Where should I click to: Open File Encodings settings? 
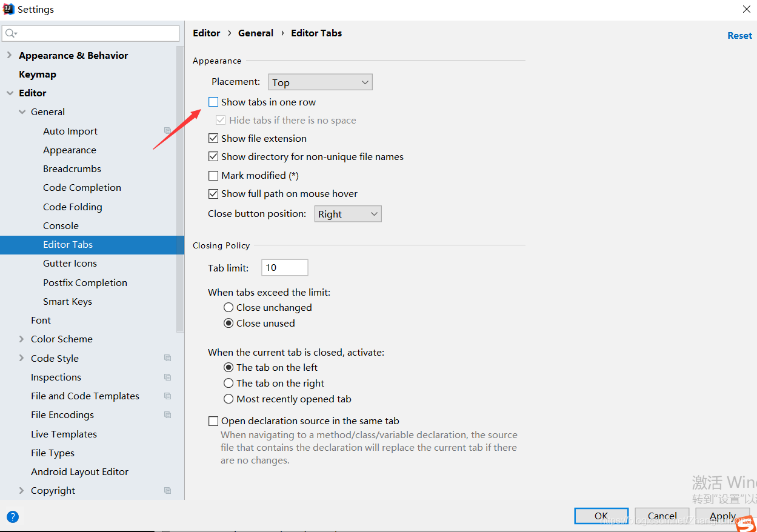[x=62, y=414]
